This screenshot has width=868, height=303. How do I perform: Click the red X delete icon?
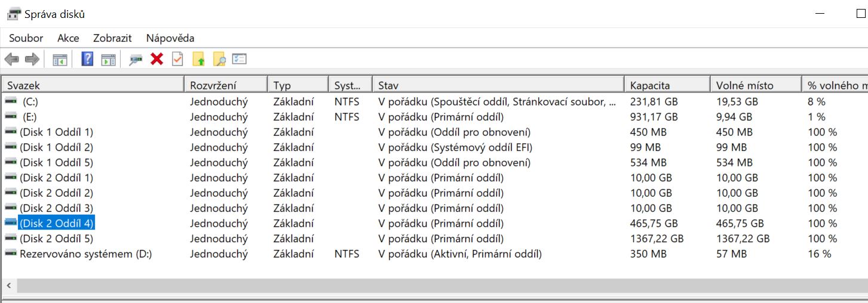tap(157, 59)
